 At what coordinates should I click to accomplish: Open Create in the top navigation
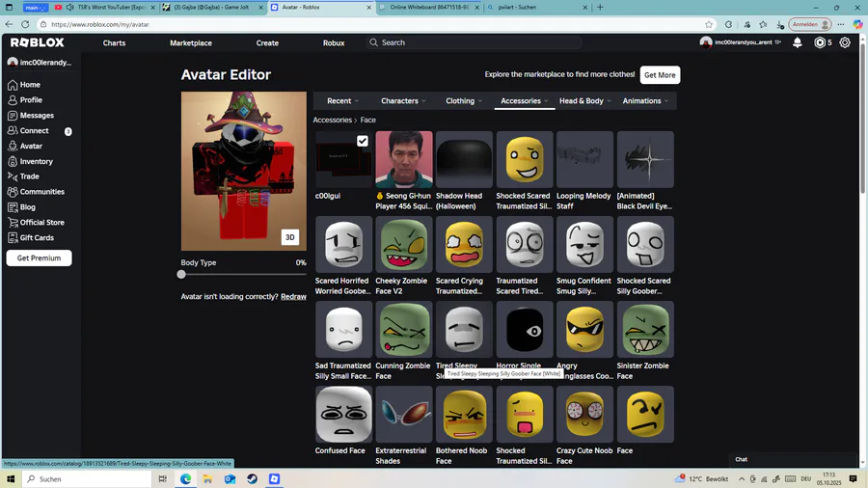267,42
